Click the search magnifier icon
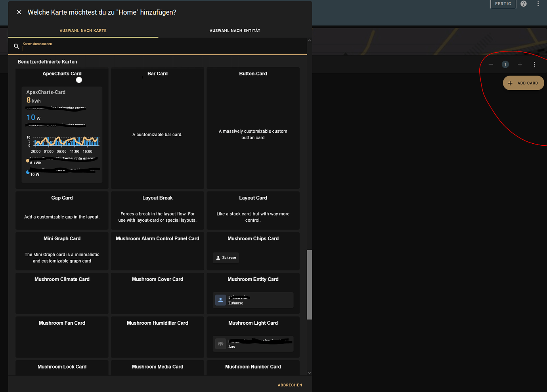Viewport: 547px width, 392px height. click(17, 46)
